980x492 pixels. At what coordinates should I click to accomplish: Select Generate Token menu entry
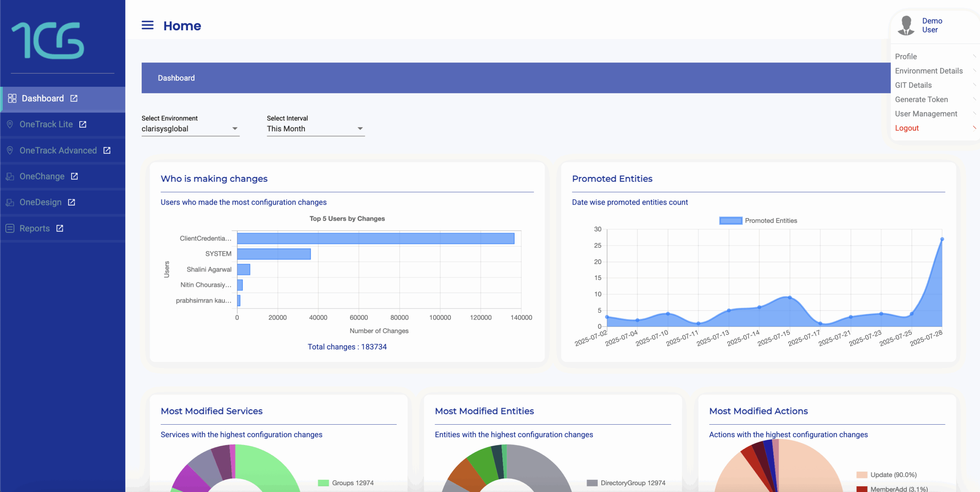[921, 99]
